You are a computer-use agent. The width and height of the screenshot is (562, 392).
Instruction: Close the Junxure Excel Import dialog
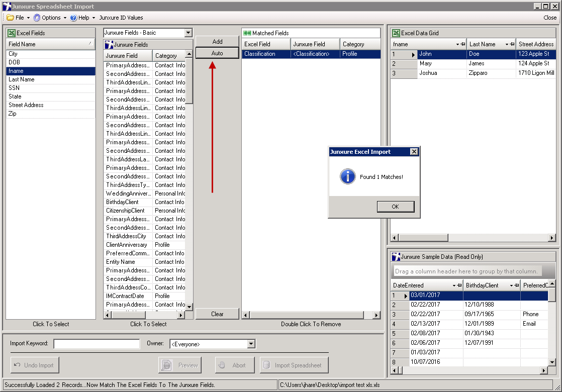[x=414, y=152]
